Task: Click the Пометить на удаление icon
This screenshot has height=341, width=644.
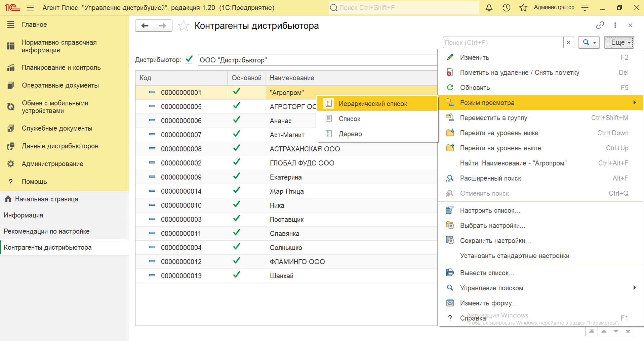Action: tap(450, 72)
